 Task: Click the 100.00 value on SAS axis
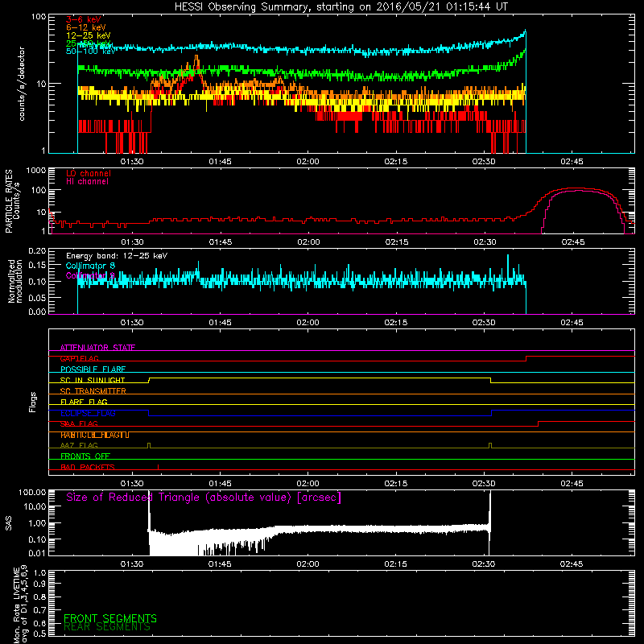32,492
